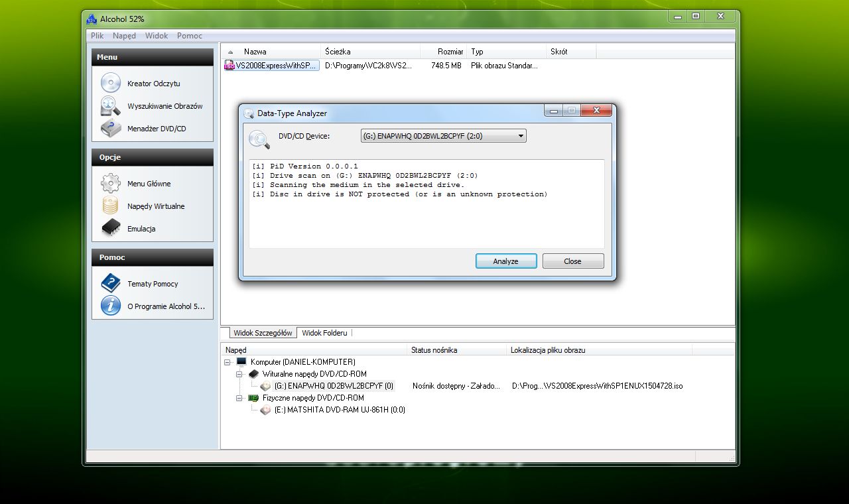Open Napędy Wirtualne disc stack icon
The image size is (849, 504).
111,206
